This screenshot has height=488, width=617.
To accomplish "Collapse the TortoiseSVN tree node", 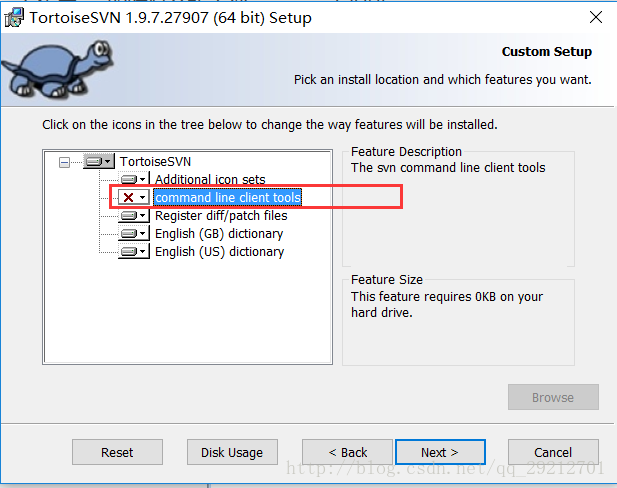I will click(x=65, y=161).
